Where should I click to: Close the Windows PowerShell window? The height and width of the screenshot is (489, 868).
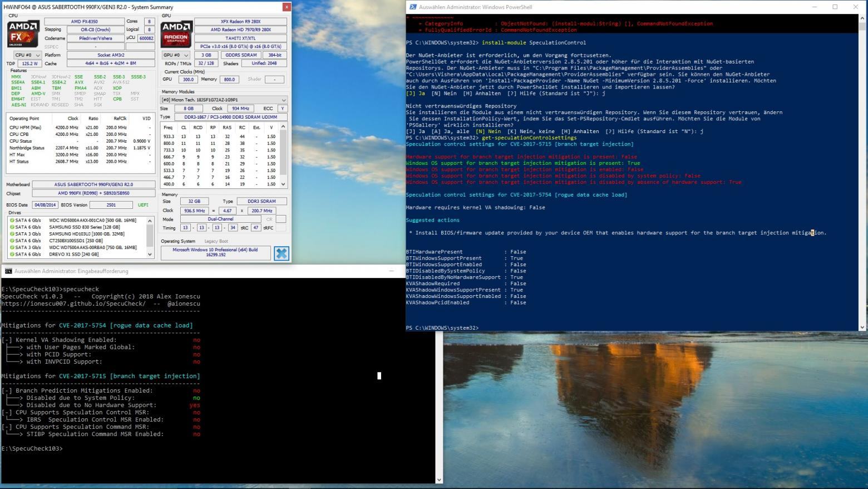856,7
